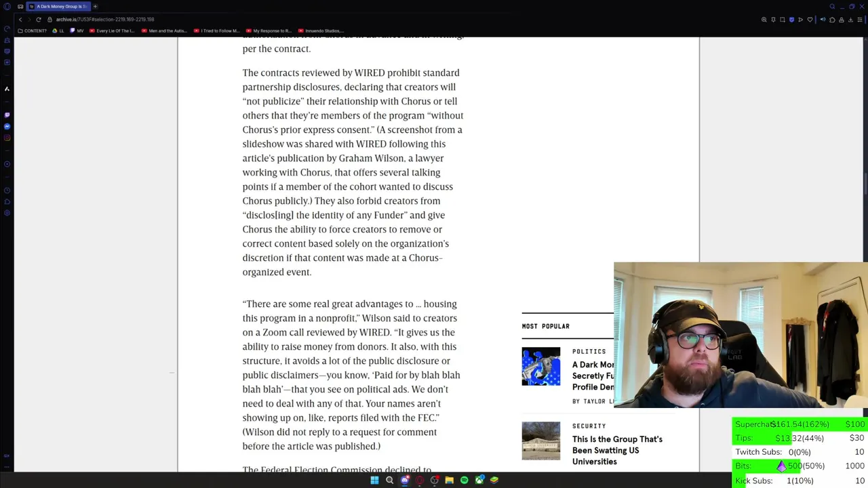
Task: Mute tab audio via speaker icon
Action: [823, 20]
